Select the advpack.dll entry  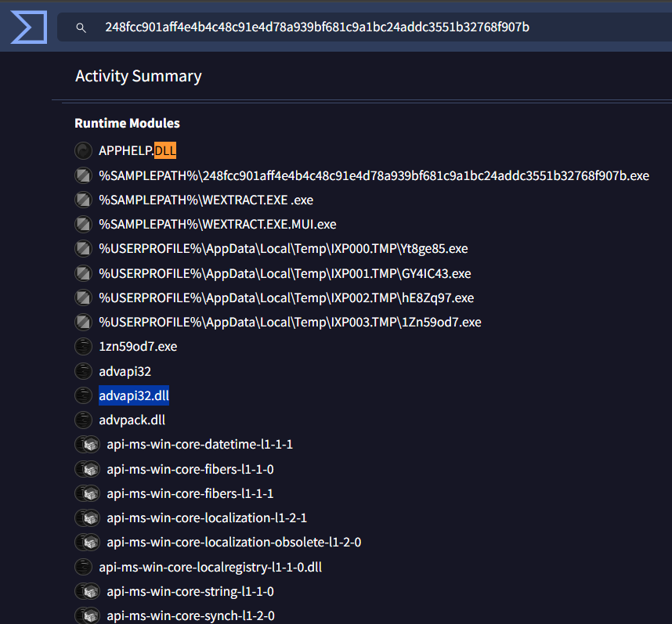pos(132,420)
